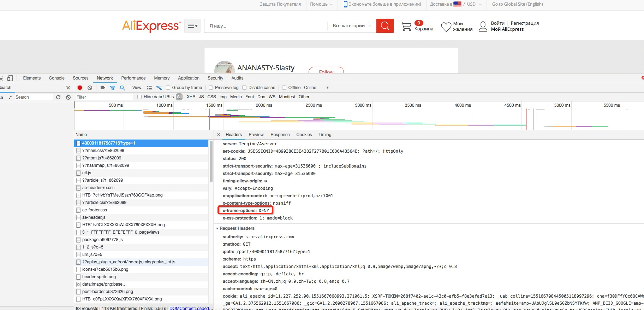This screenshot has width=644, height=310.
Task: Check the Disable cache option
Action: [244, 88]
